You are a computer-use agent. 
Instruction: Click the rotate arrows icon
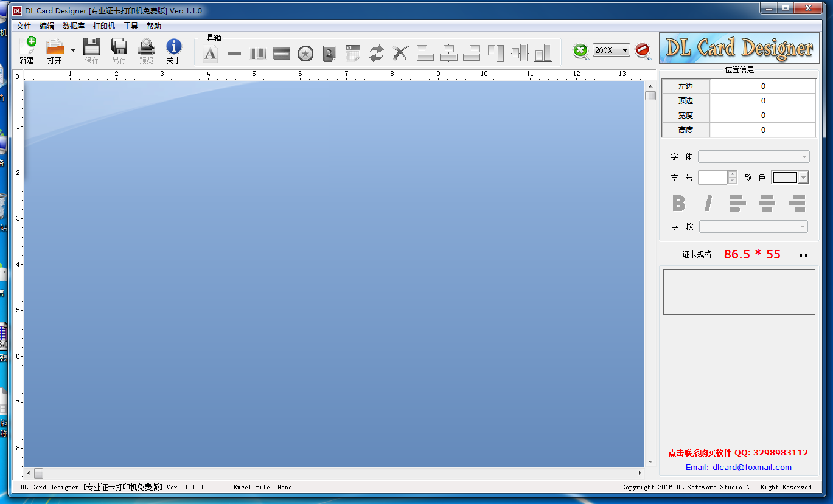[377, 54]
